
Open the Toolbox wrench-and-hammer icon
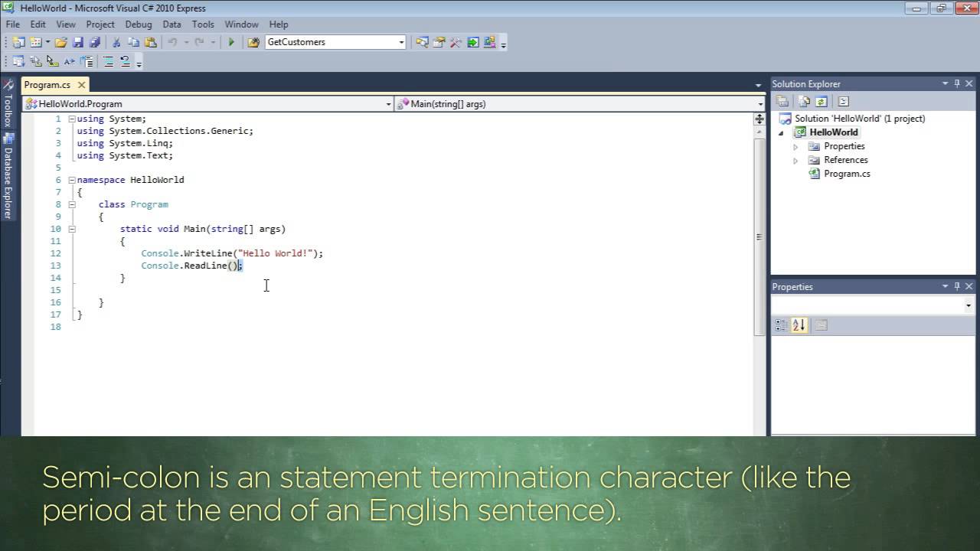pos(456,42)
